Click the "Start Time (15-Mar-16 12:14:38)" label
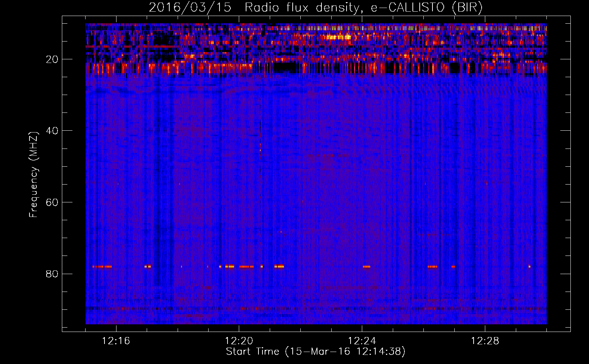The height and width of the screenshot is (364, 589). pos(316,352)
